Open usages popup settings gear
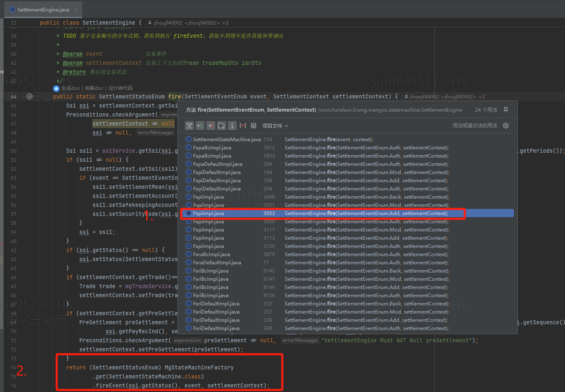 (506, 126)
